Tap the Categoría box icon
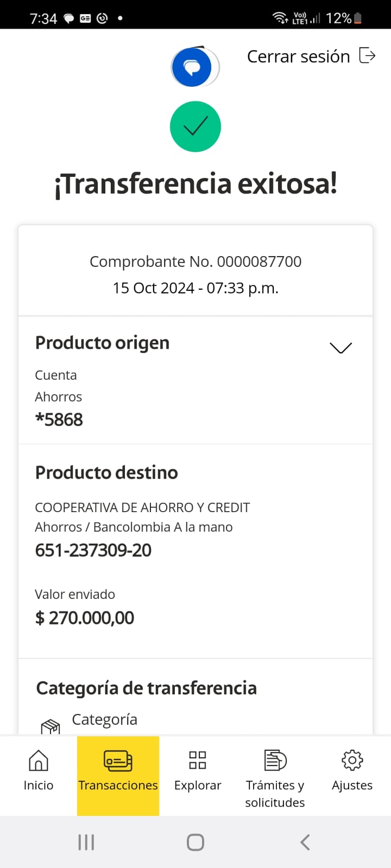The width and height of the screenshot is (391, 868). pyautogui.click(x=51, y=726)
